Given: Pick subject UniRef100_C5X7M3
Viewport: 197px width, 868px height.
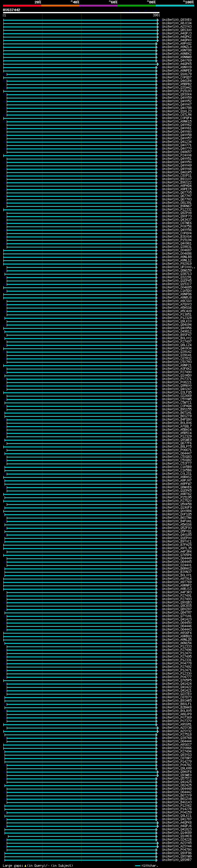Looking at the screenshot, I should (x=176, y=362).
